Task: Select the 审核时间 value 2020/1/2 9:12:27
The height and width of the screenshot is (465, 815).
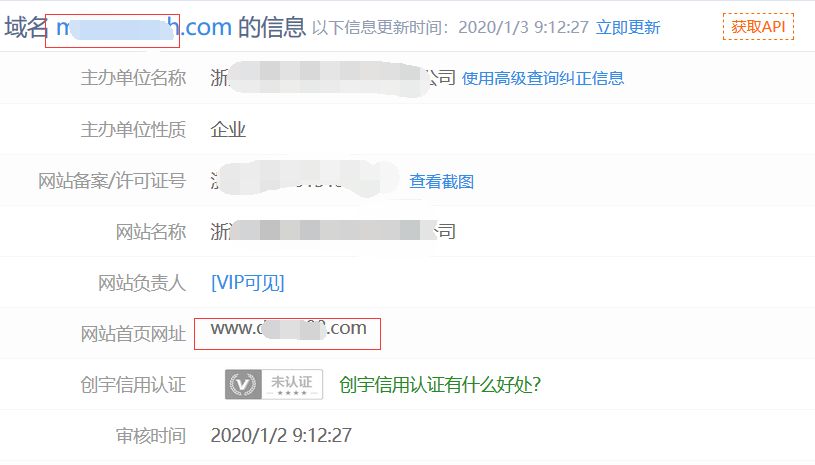Action: [281, 435]
